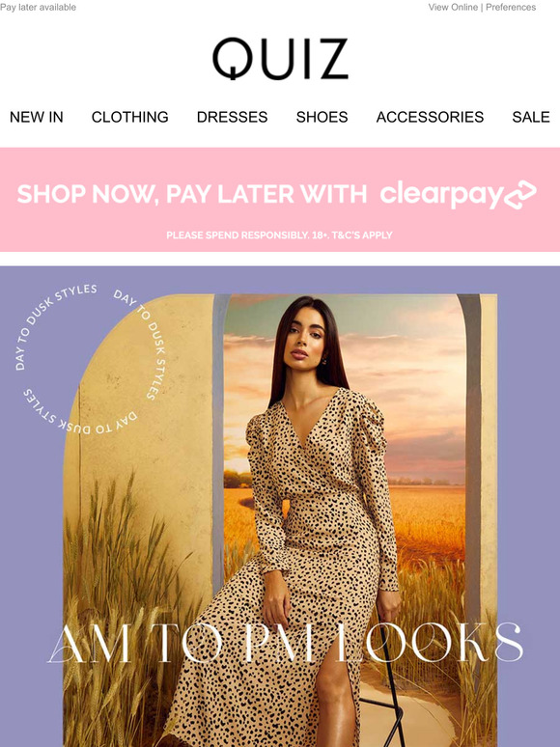Visit the SALE page

coord(531,117)
